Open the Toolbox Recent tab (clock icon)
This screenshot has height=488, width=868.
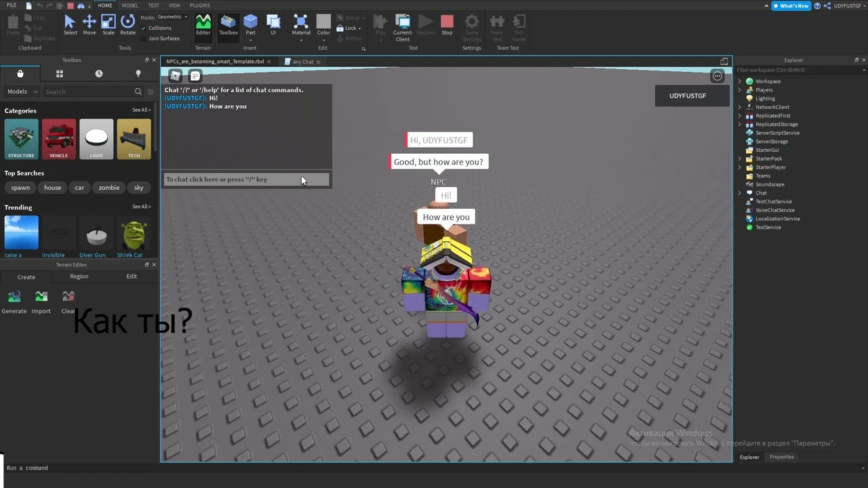[99, 73]
